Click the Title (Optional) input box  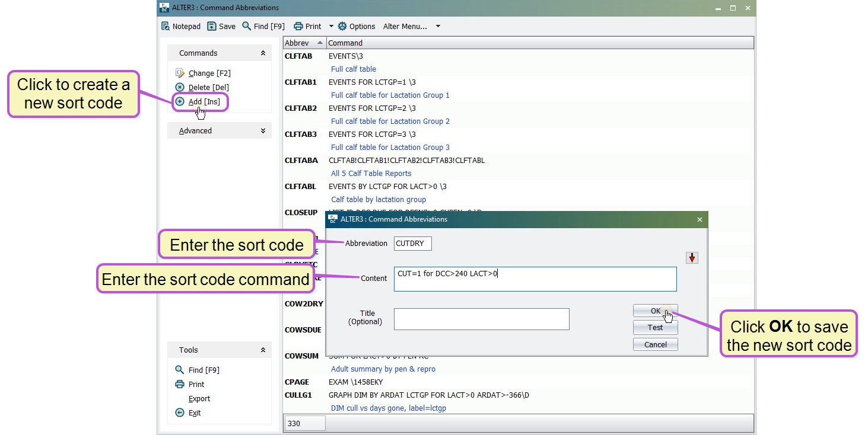pos(481,319)
